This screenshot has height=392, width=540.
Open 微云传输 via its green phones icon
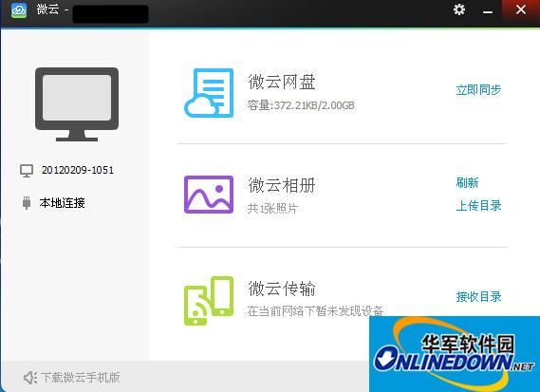[209, 301]
